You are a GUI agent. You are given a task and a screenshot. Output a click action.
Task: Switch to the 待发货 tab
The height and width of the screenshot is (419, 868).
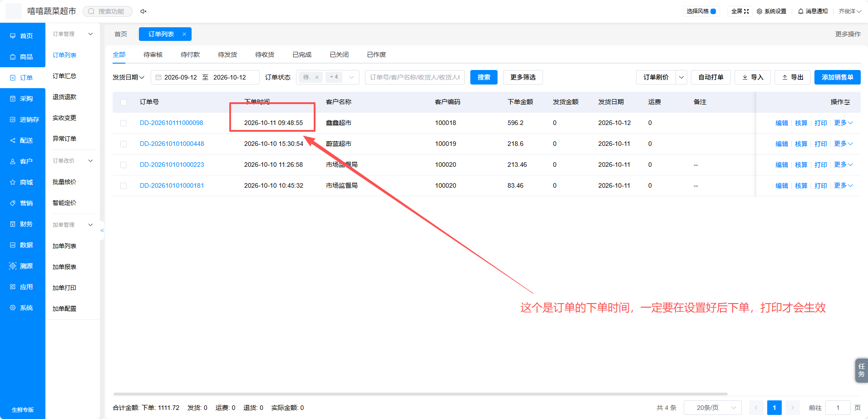point(227,55)
